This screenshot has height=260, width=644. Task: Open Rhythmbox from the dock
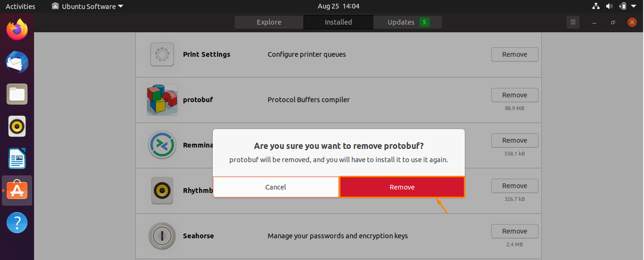[x=17, y=126]
